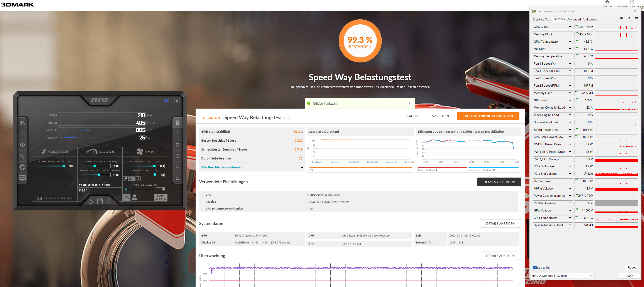Open the 3DMark Benchmarktests icon
The height and width of the screenshot is (287, 644).
632,2
